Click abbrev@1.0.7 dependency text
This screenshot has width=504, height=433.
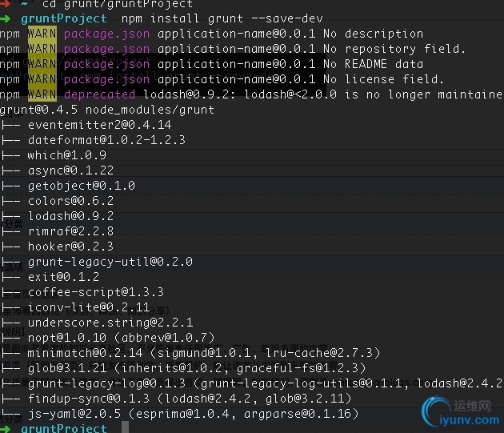[x=164, y=338]
